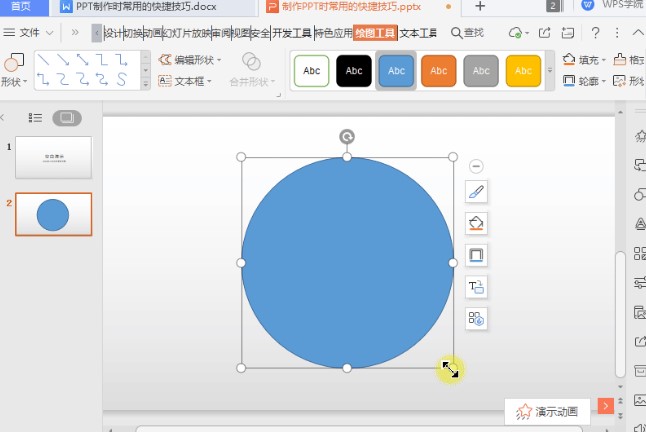Screen dimensions: 646x432
Task: Switch to outline view in slide panel
Action: [x=36, y=118]
